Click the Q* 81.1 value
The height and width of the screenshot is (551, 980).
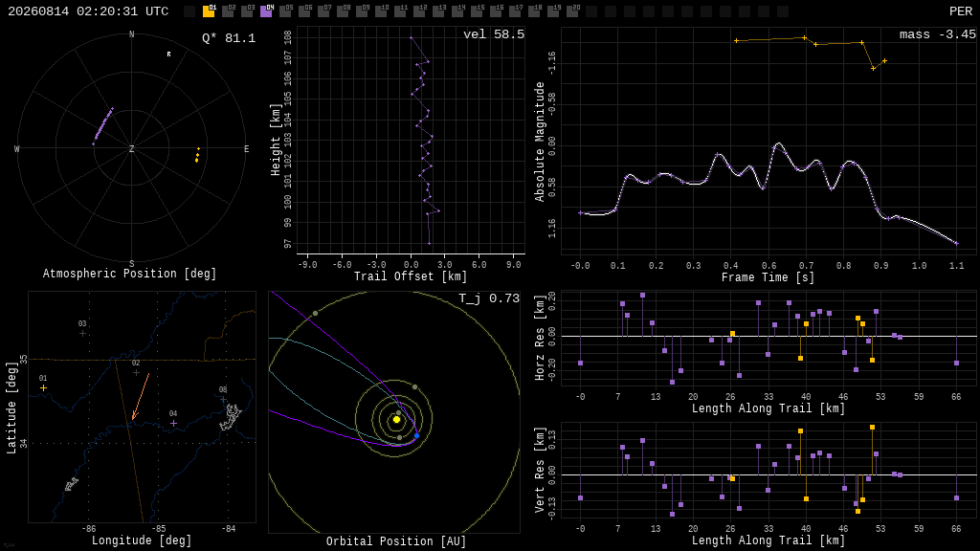tap(229, 38)
